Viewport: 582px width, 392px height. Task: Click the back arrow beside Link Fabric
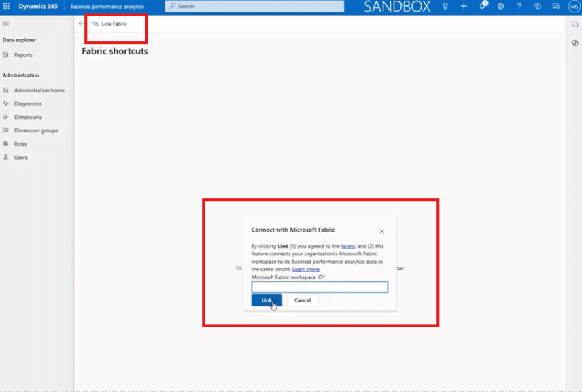82,24
